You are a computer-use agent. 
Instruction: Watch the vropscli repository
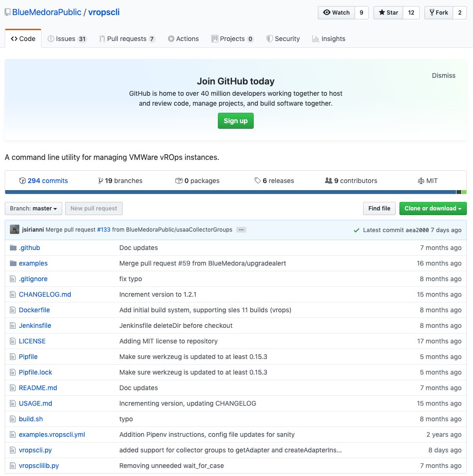pyautogui.click(x=336, y=12)
